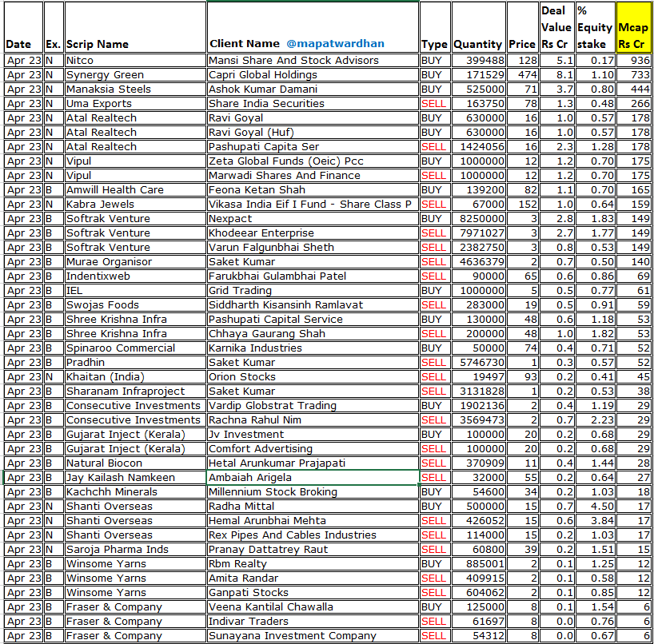Select Vardip Globstrat Trading cell
This screenshot has width=654, height=644.
click(313, 406)
